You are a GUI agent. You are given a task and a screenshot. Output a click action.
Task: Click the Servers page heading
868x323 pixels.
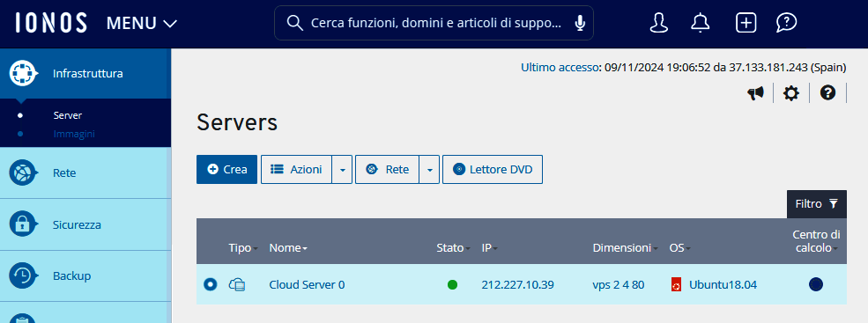click(237, 123)
